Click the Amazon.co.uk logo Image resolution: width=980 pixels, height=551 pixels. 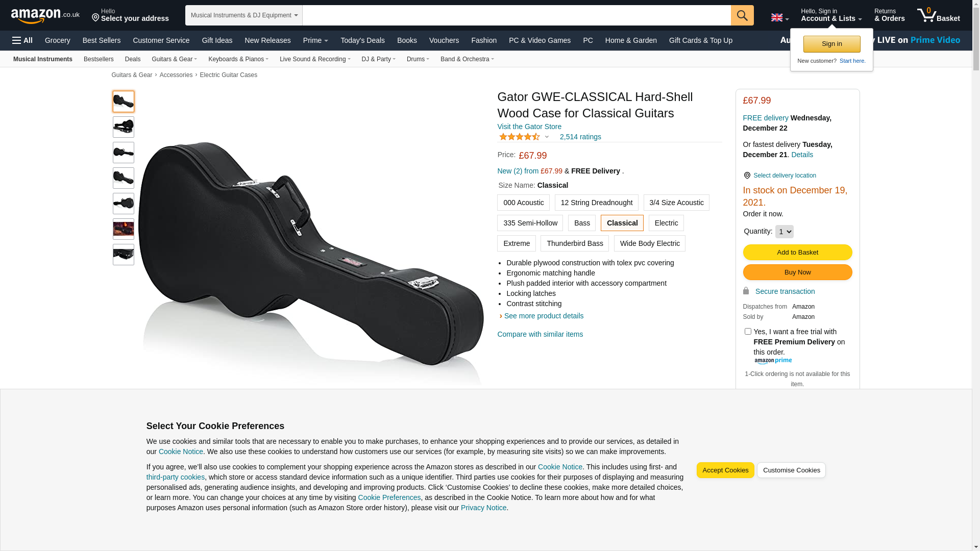click(x=45, y=15)
